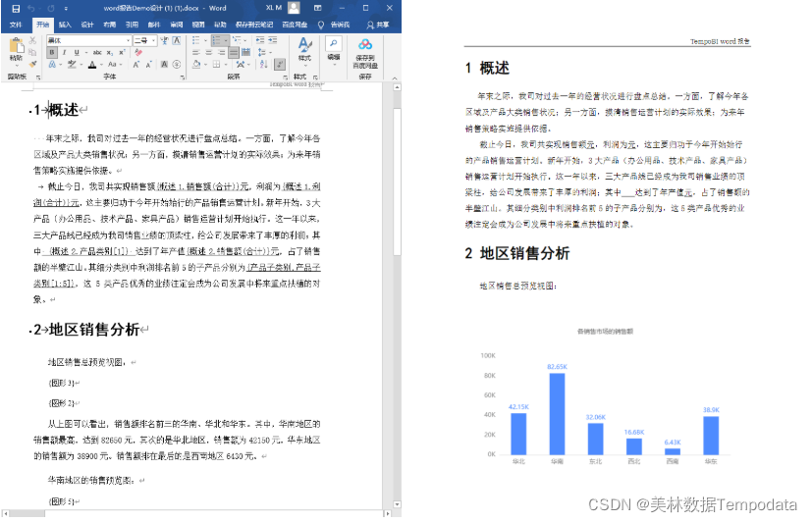
Task: Increase font size with Grow Font
Action: tap(136, 65)
